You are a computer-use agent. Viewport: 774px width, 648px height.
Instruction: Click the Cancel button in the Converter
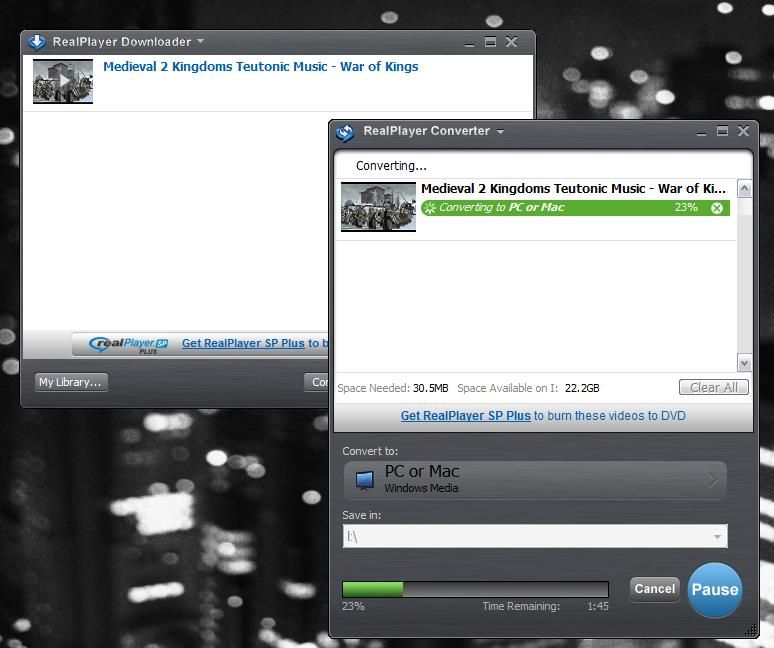(654, 589)
